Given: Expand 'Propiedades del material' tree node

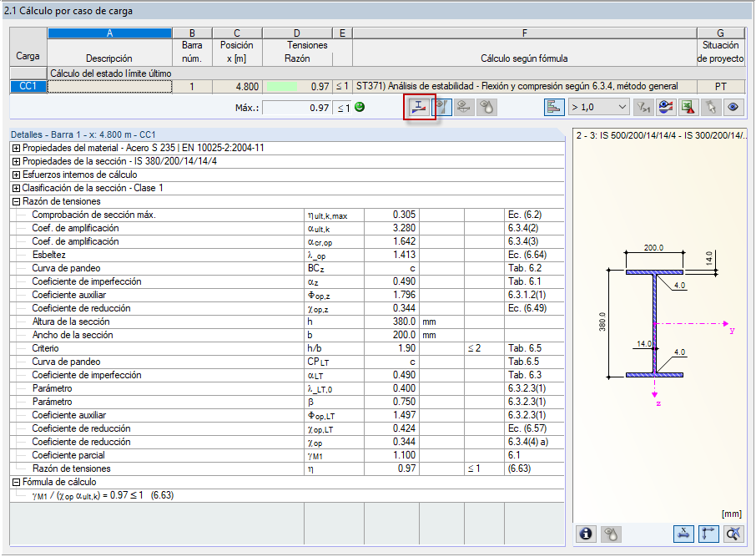Looking at the screenshot, I should coord(17,148).
